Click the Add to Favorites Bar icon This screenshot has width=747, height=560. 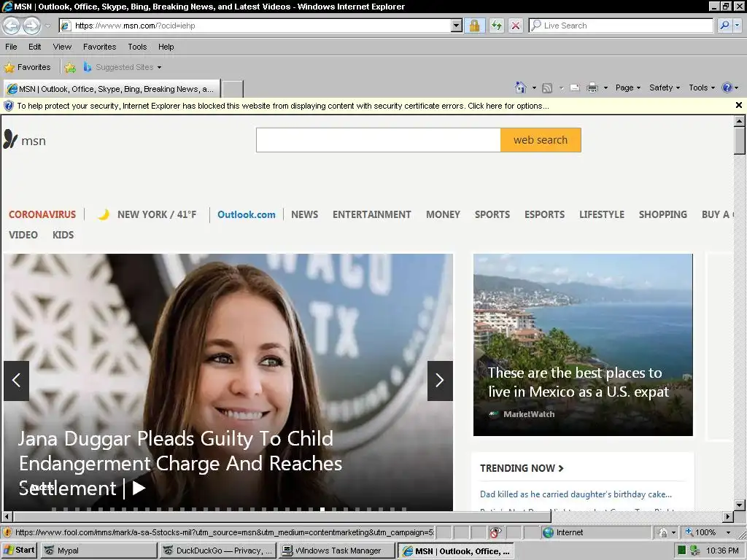click(70, 67)
